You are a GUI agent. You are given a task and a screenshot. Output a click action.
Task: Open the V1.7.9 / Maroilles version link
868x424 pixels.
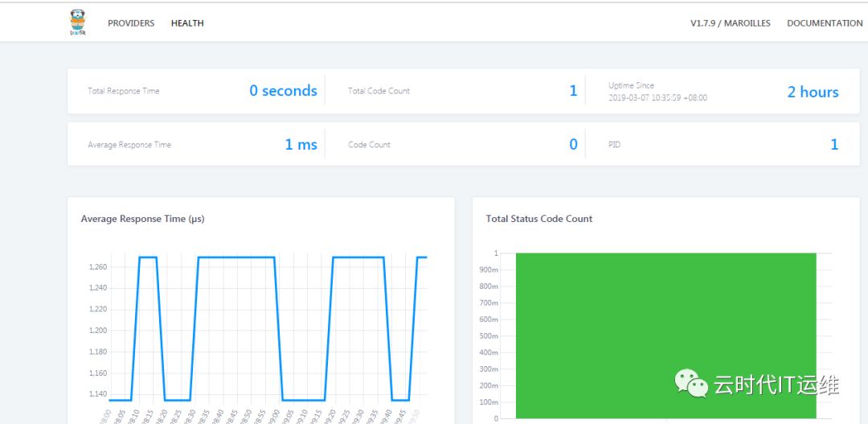[730, 23]
